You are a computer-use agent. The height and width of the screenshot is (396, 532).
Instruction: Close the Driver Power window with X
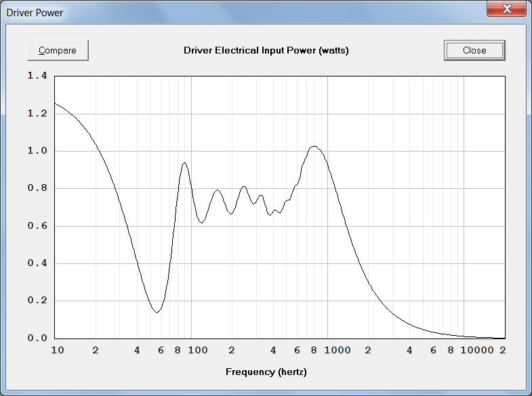pyautogui.click(x=506, y=9)
